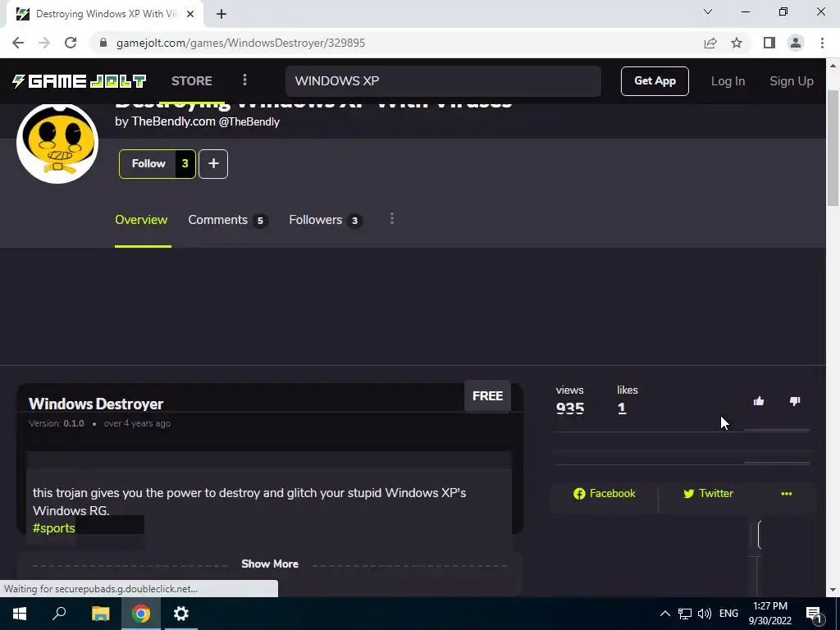Viewport: 840px width, 630px height.
Task: Click the Version 0.1.0 text
Action: (x=57, y=423)
